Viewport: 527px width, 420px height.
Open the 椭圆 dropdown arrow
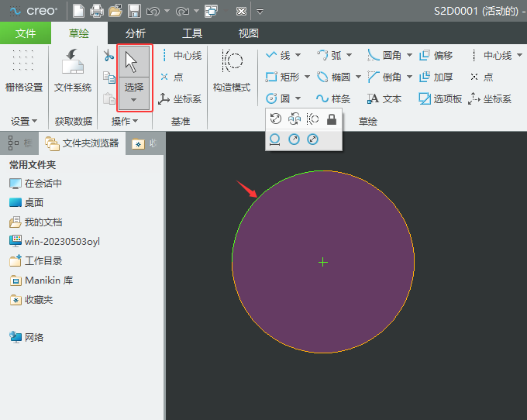(x=358, y=77)
